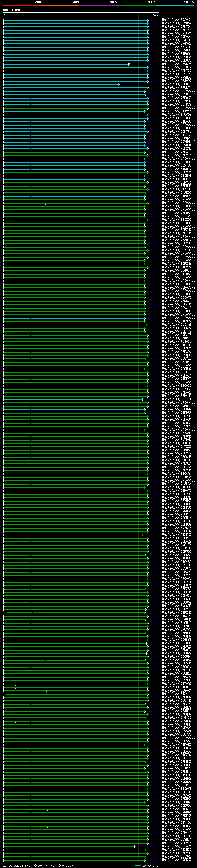Select hit label UniRef100_O65852
The width and height of the screenshot is (197, 868).
coord(177,23)
